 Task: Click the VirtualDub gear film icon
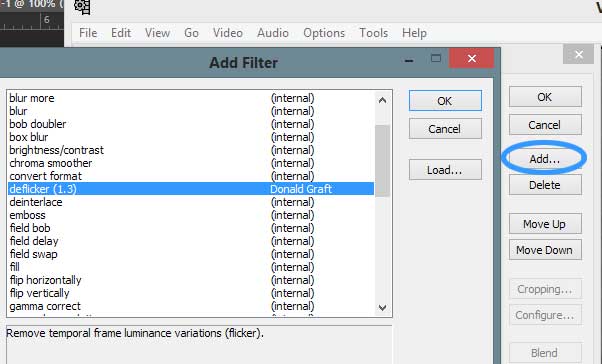click(x=82, y=7)
